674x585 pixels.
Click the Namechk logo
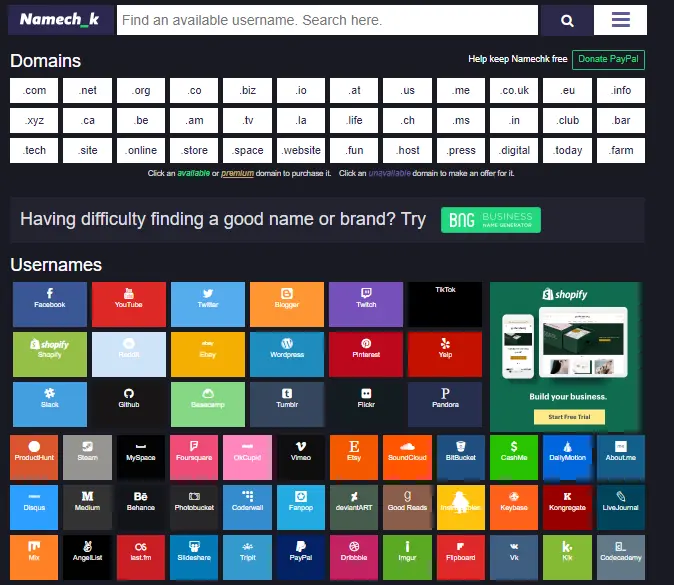coord(60,20)
